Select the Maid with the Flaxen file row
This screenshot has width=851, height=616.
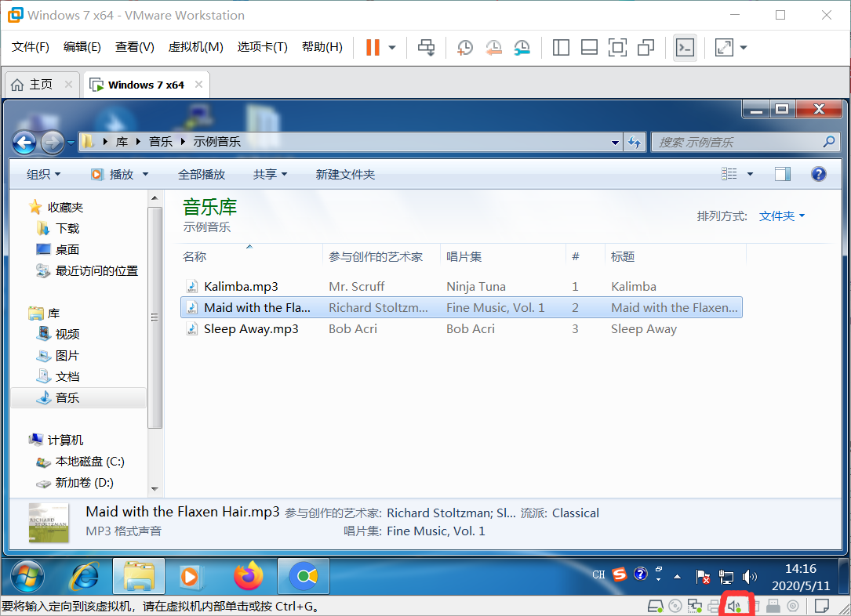point(461,307)
